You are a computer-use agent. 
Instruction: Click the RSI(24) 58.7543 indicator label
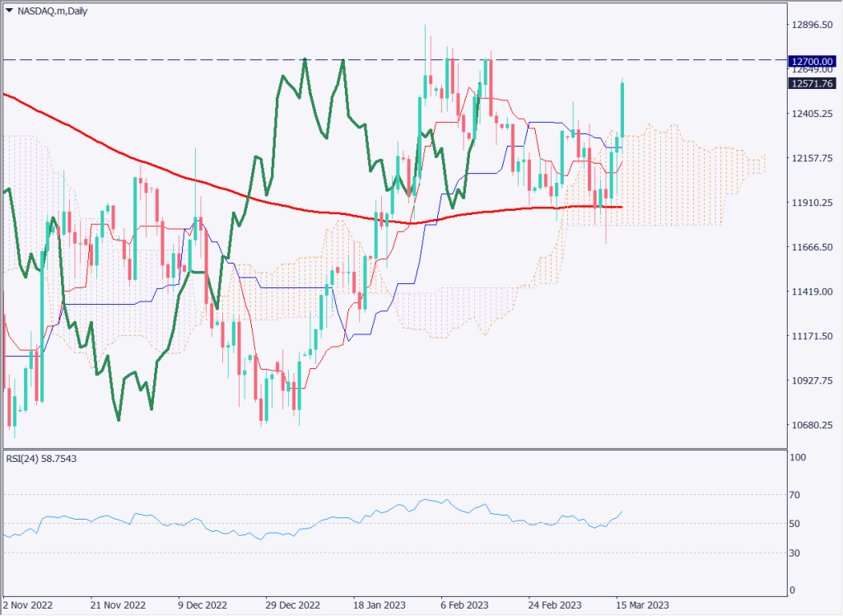(41, 458)
